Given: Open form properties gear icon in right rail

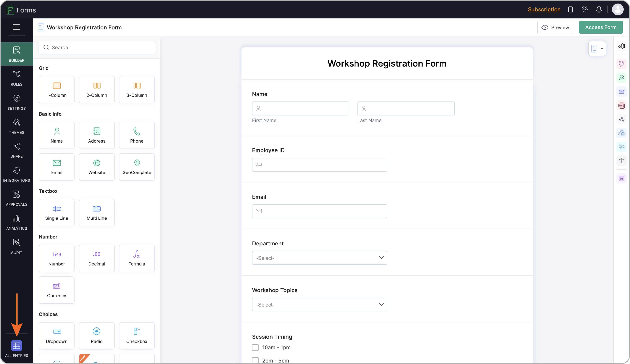Looking at the screenshot, I should tap(621, 46).
